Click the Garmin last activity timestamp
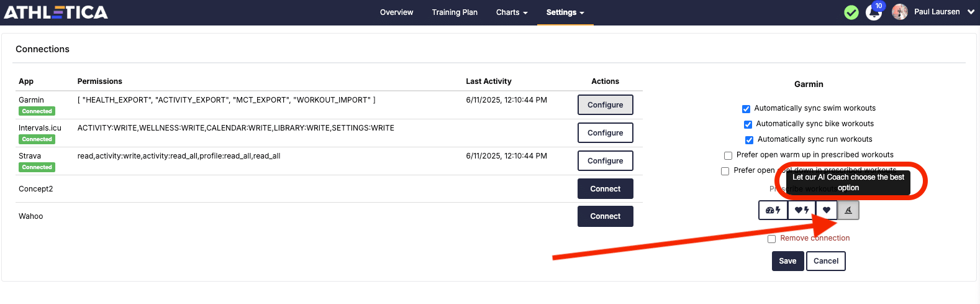The height and width of the screenshot is (304, 980). (x=506, y=100)
